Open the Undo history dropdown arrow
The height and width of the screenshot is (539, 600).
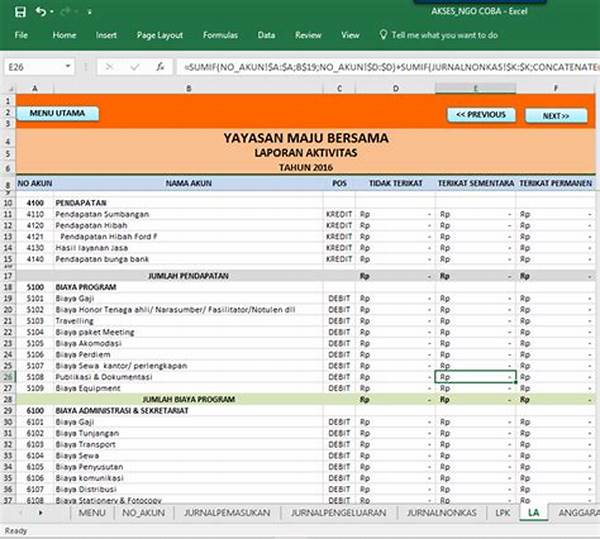click(52, 12)
